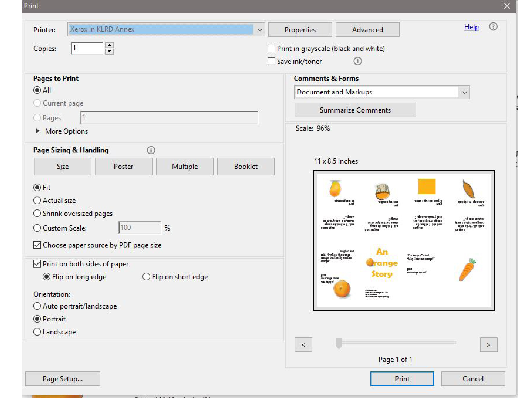
Task: Switch to Size sizing mode
Action: click(x=63, y=167)
